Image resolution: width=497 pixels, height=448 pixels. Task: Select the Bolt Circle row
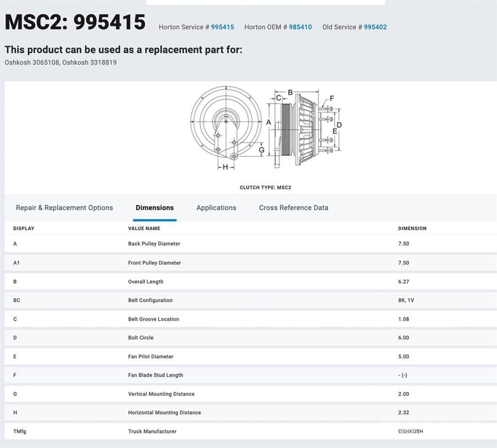(x=140, y=338)
